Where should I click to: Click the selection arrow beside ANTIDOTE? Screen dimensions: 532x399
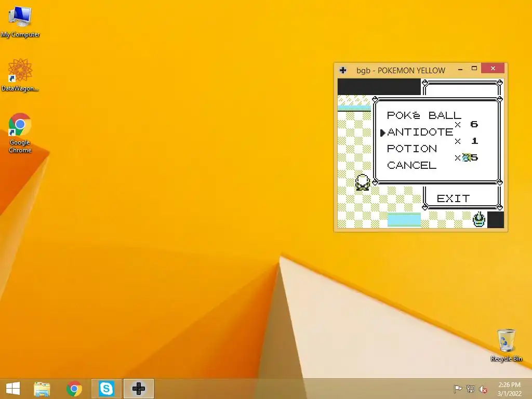point(382,132)
